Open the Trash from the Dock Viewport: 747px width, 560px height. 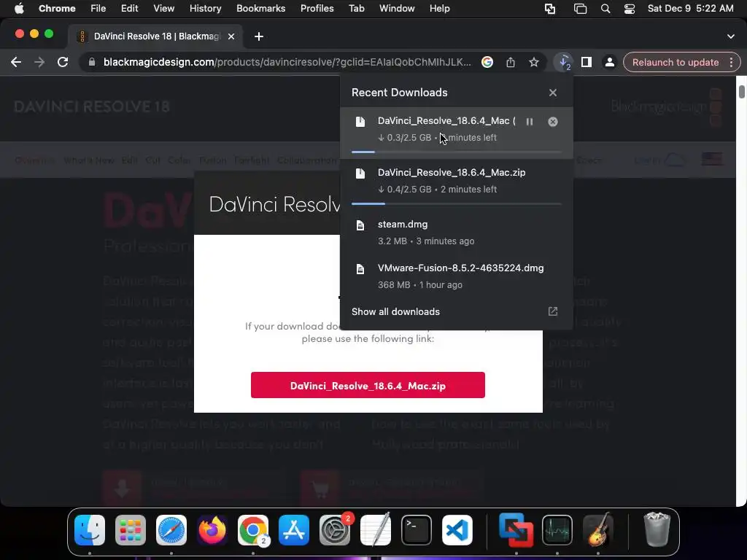pos(657,530)
